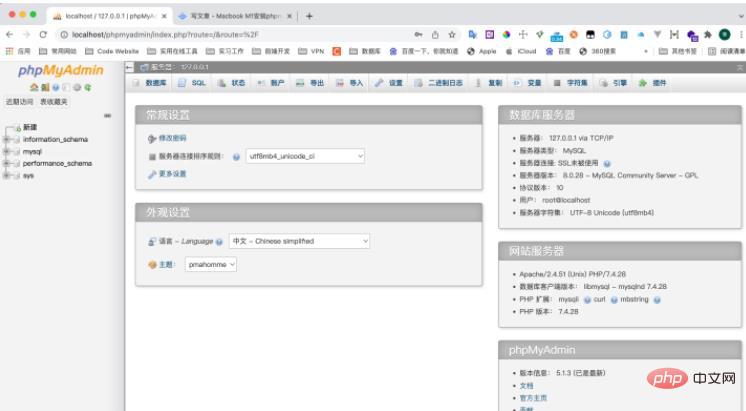
Task: Click the 修改密码 link
Action: pos(172,138)
